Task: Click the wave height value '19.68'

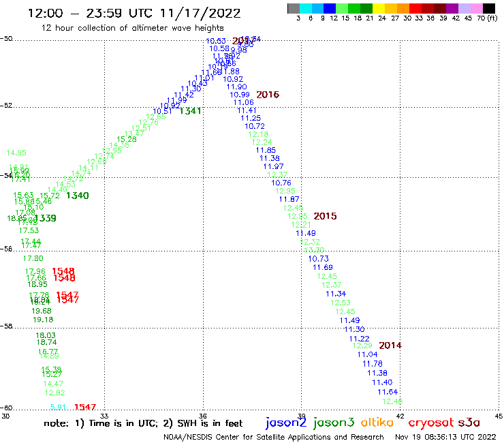Action: pos(42,311)
